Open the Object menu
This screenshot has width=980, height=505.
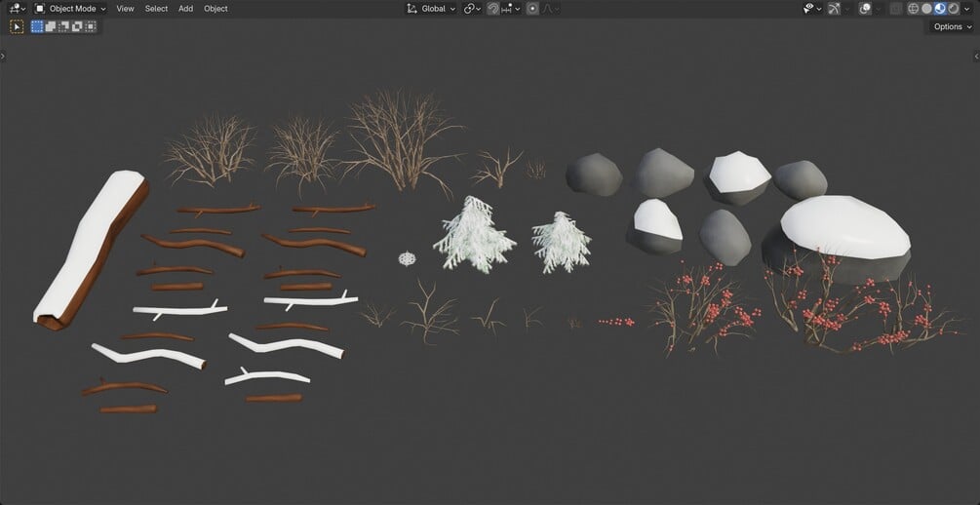pos(216,9)
